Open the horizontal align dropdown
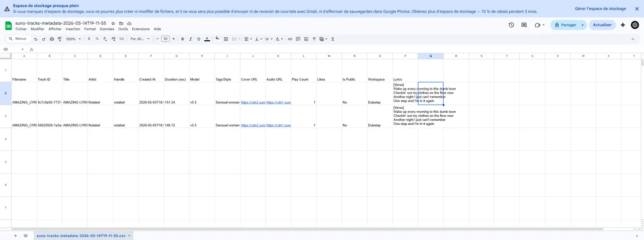644x240 pixels. pyautogui.click(x=247, y=39)
